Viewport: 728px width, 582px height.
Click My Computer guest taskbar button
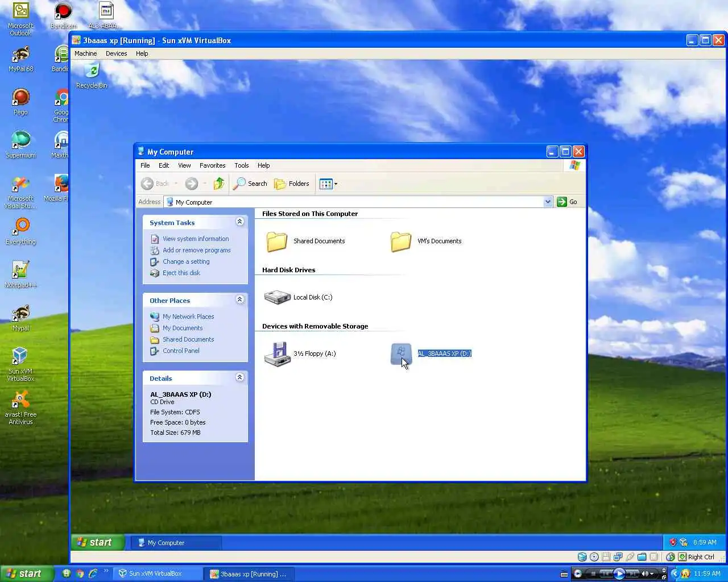coord(176,543)
